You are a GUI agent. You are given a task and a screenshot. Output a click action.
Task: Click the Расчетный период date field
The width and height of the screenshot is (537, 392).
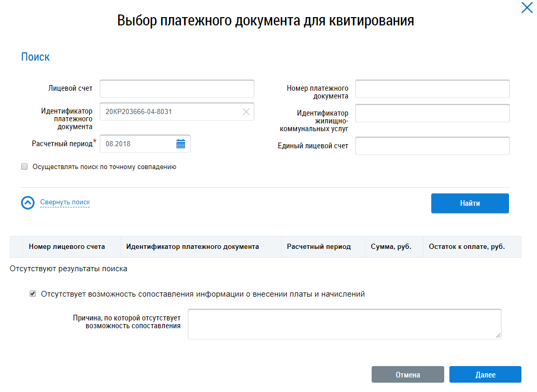(x=137, y=144)
